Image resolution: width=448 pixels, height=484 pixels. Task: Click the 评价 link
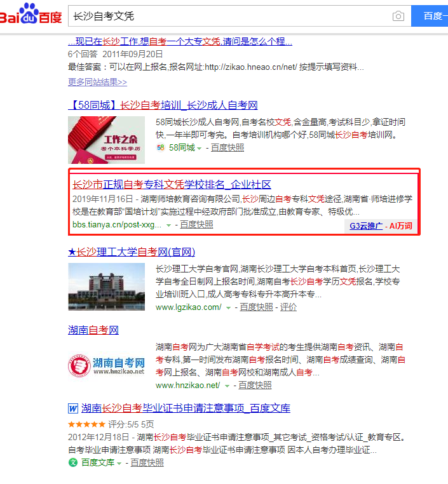(x=288, y=307)
